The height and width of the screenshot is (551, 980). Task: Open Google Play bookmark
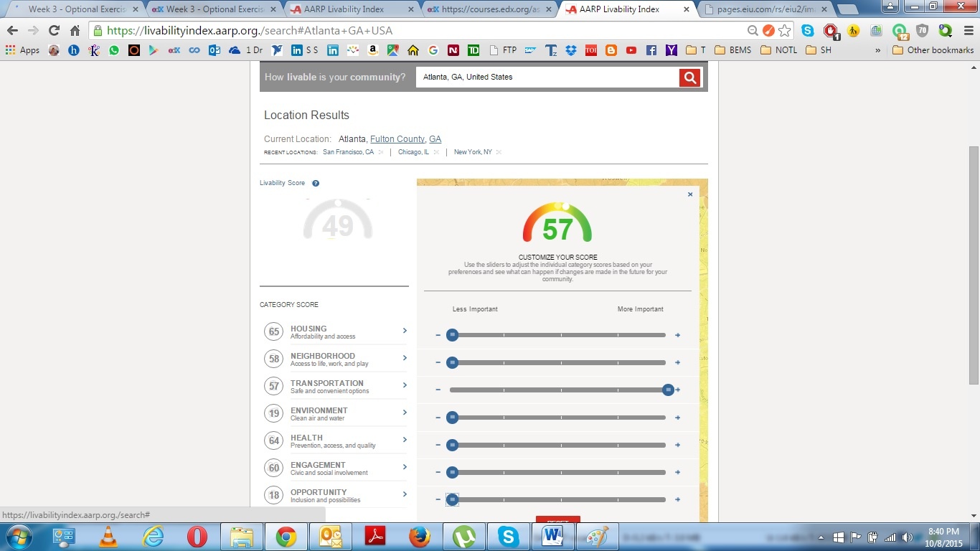tap(154, 50)
